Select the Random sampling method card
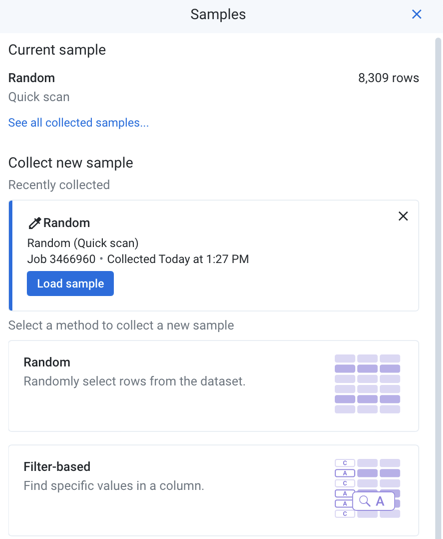Viewport: 443px width, 539px height. pos(213,386)
